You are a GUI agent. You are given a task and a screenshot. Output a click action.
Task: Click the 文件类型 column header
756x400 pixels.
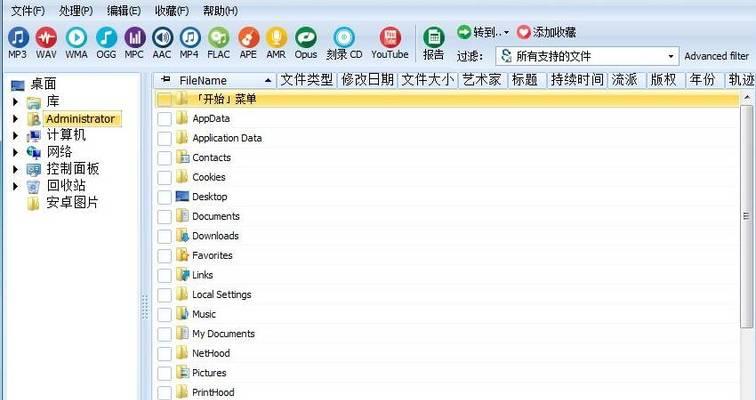point(307,80)
